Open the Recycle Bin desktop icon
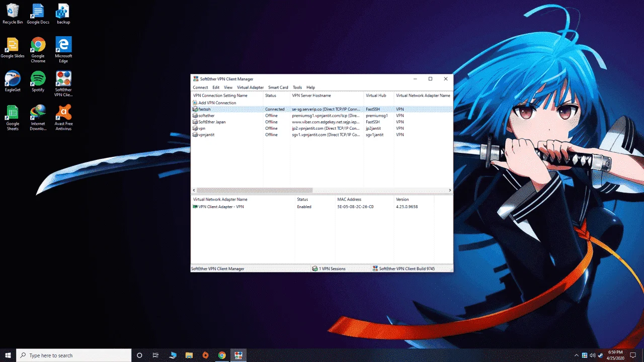 tap(13, 14)
